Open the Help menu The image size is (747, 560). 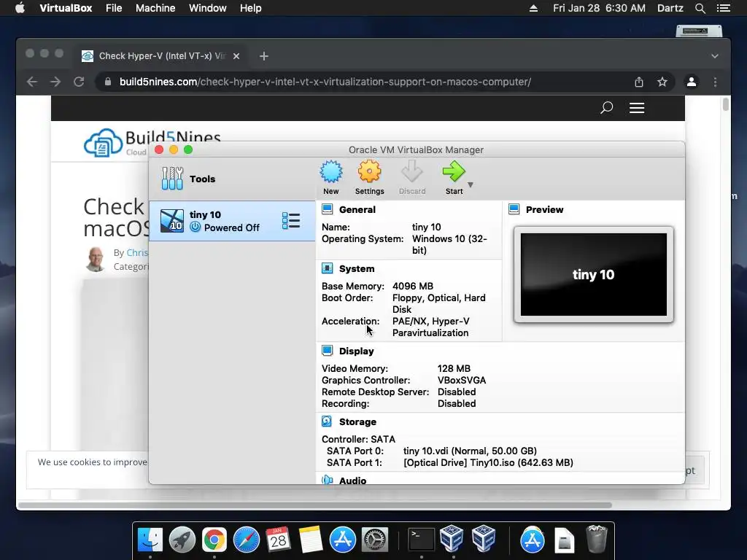[x=251, y=8]
